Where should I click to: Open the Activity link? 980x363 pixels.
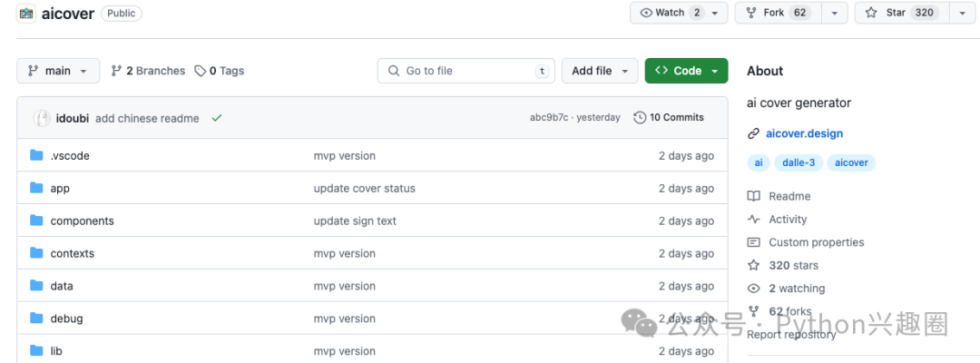[x=788, y=220]
